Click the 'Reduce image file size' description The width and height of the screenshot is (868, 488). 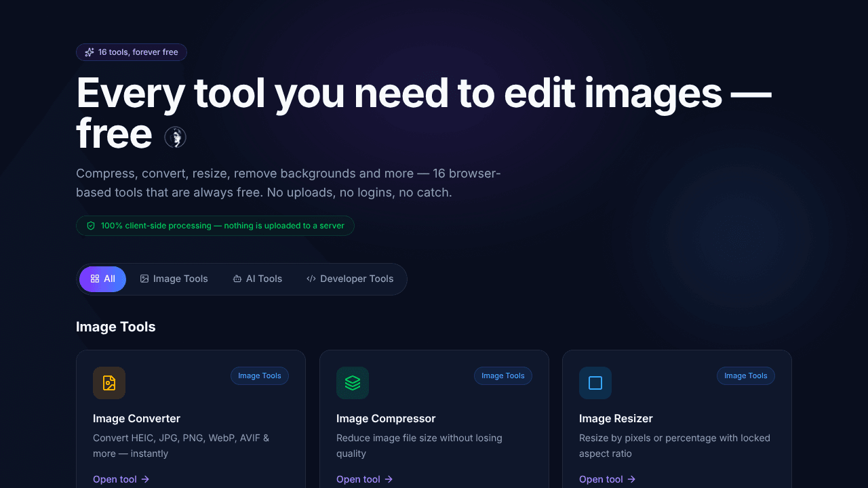[419, 446]
